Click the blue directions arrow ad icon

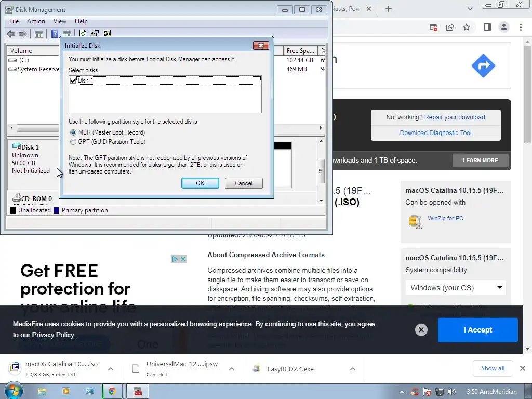coord(483,65)
